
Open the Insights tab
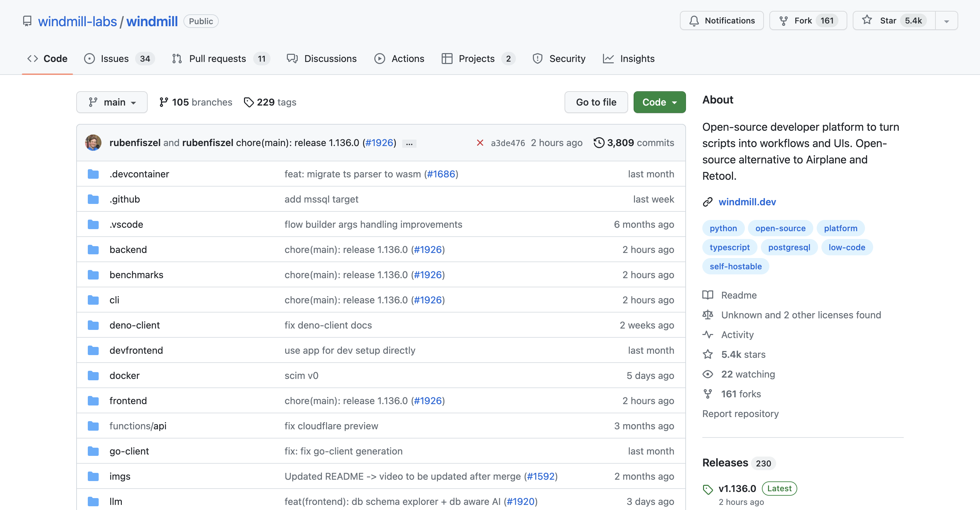tap(628, 58)
